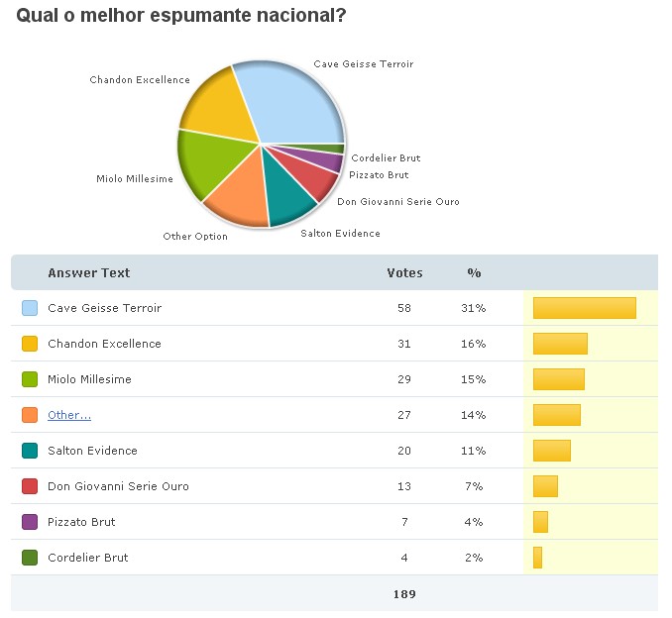
Task: Click the percentage bar in the Other... row
Action: 557,415
